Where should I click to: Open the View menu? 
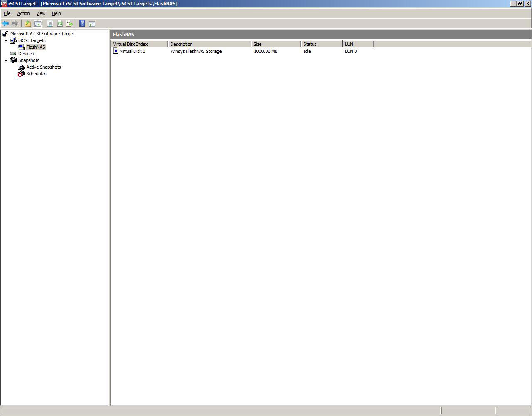[x=41, y=13]
